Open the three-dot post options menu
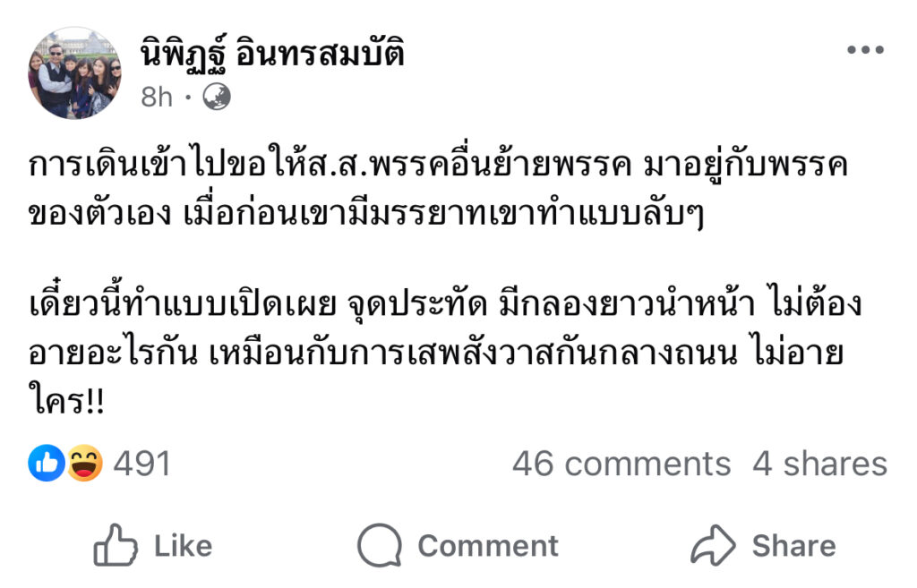 (865, 50)
